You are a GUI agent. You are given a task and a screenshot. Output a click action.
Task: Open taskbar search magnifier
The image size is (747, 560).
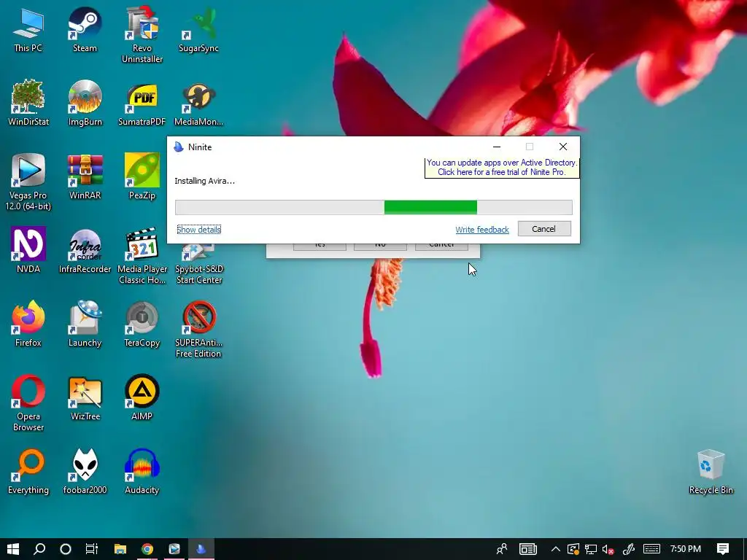[x=39, y=549]
